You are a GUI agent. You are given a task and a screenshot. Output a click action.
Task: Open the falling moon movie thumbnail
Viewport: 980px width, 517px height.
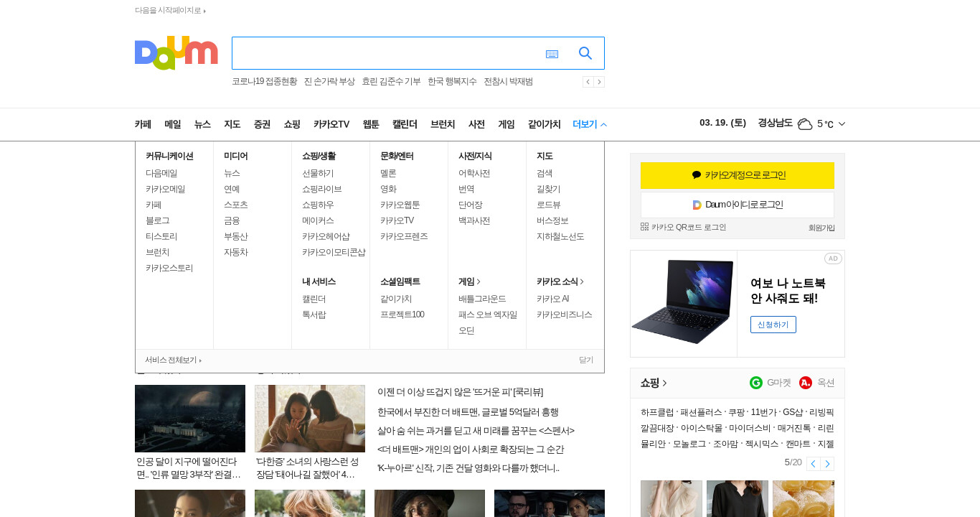190,419
